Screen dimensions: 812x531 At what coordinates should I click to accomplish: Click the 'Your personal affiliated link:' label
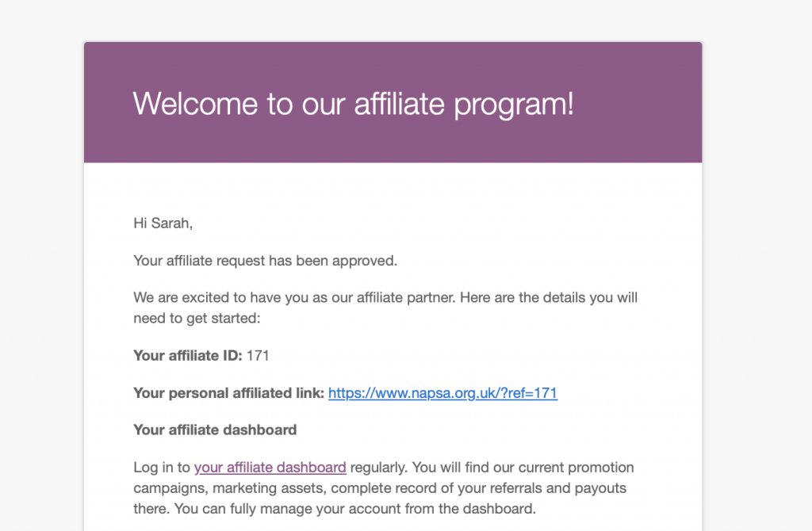point(228,393)
